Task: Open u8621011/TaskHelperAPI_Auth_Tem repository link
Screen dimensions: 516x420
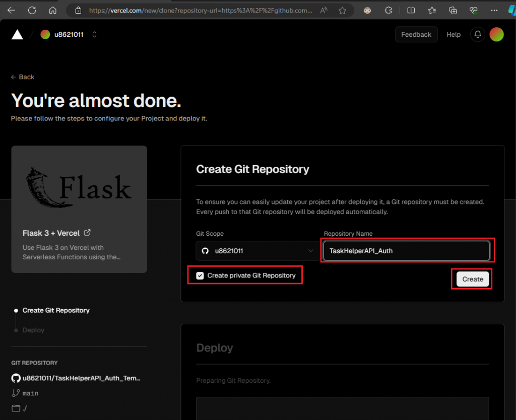Action: coord(81,378)
